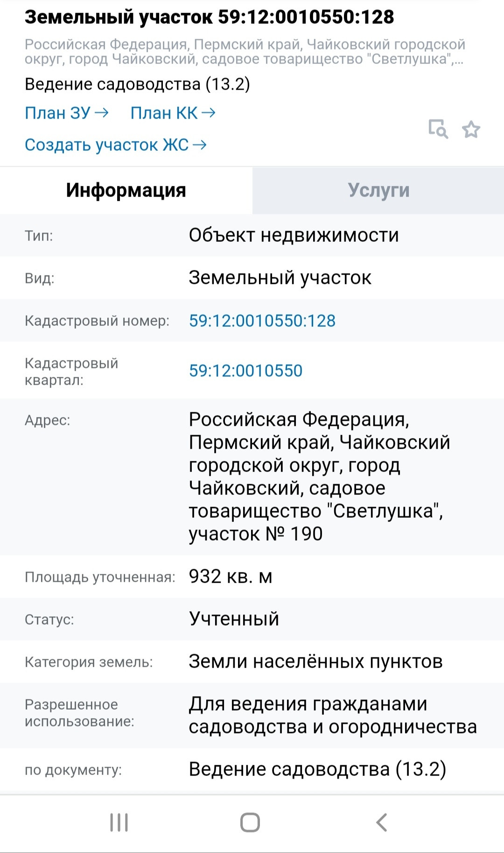Tap the Объект недвижимости type value
The height and width of the screenshot is (853, 504).
pyautogui.click(x=294, y=235)
